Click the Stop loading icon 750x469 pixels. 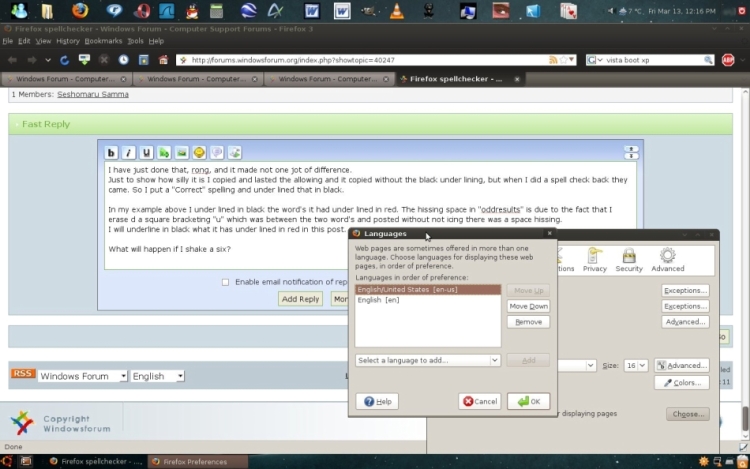point(103,60)
